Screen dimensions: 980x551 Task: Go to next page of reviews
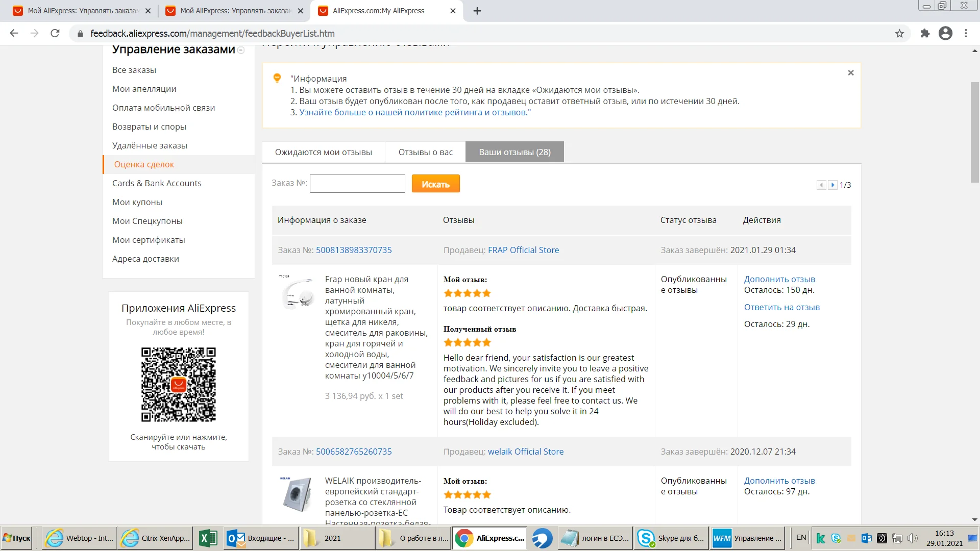point(832,185)
